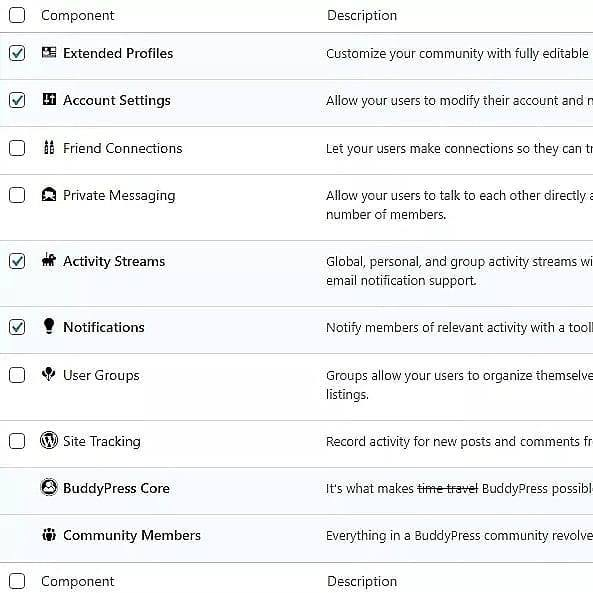Click the Community Members icon
Viewport: 593px width, 593px height.
(x=49, y=535)
